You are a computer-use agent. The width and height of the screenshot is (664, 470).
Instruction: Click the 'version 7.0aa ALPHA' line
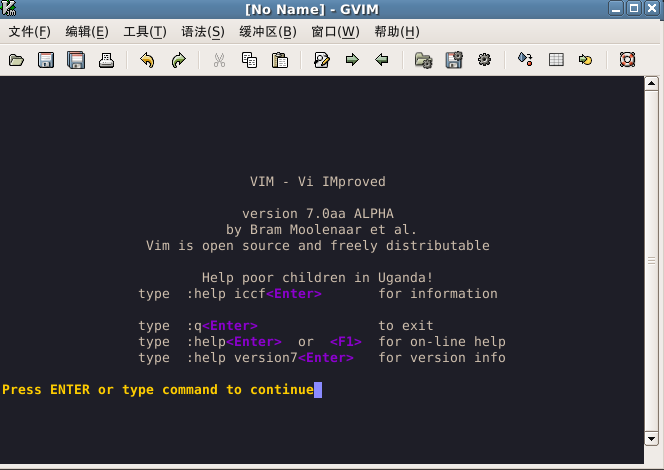[x=318, y=213]
